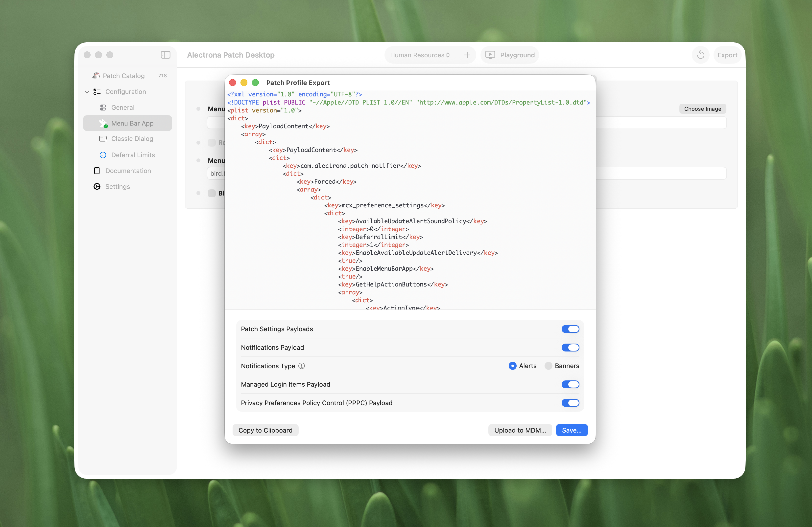Open Documentation sidebar item
This screenshot has width=812, height=527.
pos(128,171)
